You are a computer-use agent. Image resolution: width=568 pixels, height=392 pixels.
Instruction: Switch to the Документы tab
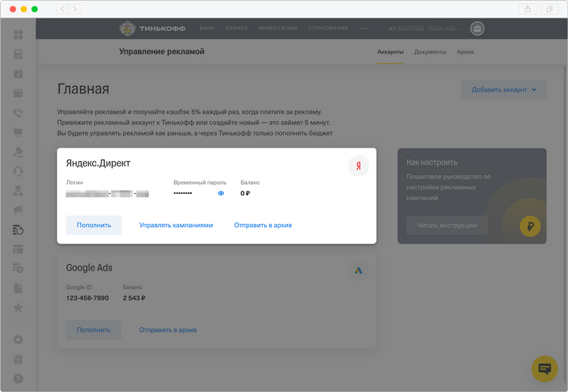click(430, 52)
